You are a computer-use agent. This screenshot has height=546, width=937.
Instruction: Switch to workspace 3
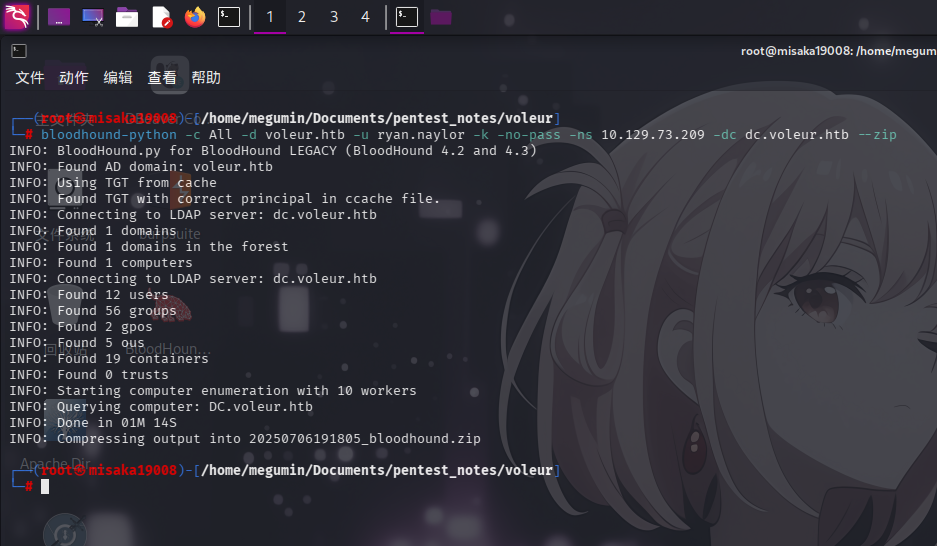[x=334, y=17]
